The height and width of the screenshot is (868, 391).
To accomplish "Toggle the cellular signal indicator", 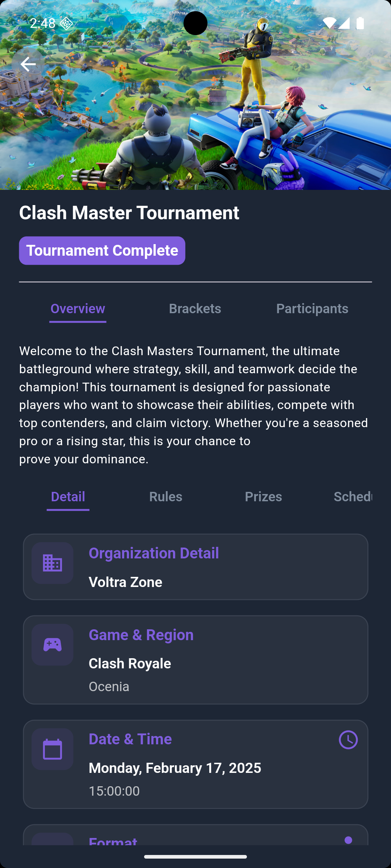I will tap(345, 23).
